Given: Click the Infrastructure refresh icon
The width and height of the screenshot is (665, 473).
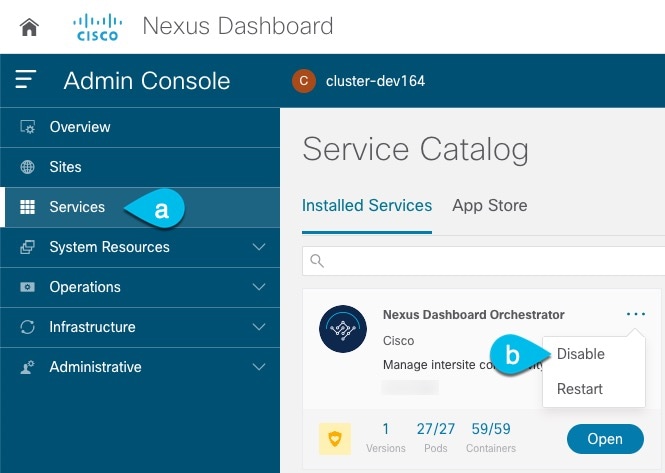Looking at the screenshot, I should tap(28, 327).
